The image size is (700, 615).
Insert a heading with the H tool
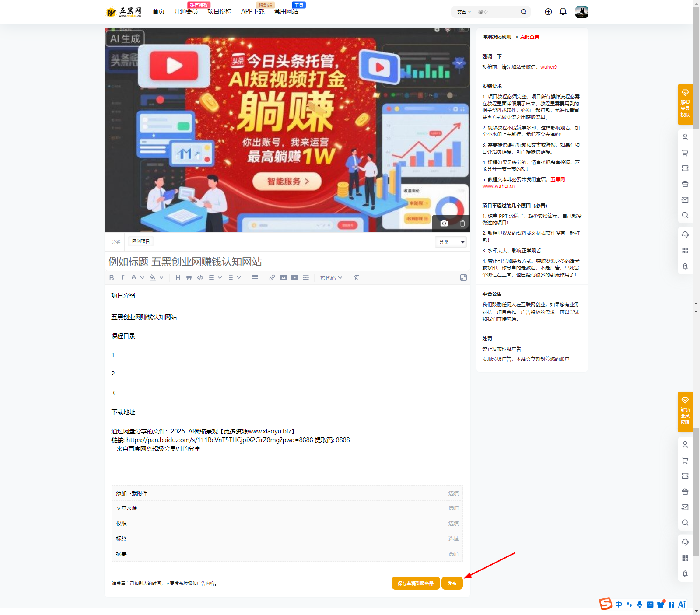point(178,278)
